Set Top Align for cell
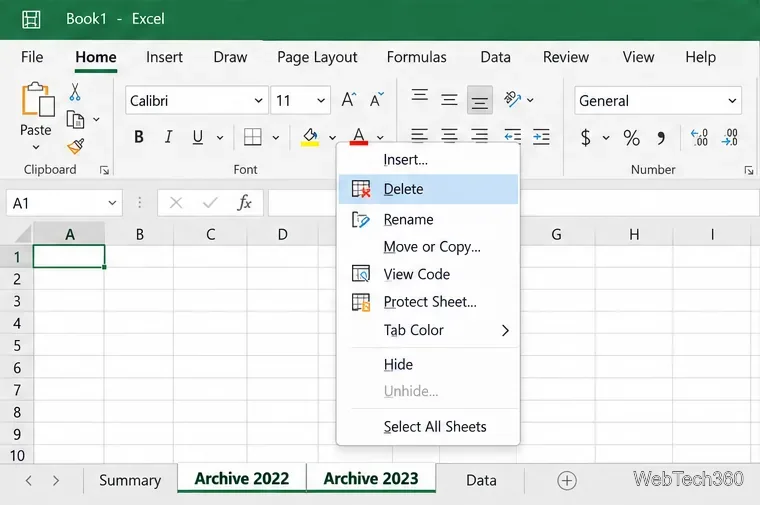760x505 pixels. pyautogui.click(x=420, y=95)
